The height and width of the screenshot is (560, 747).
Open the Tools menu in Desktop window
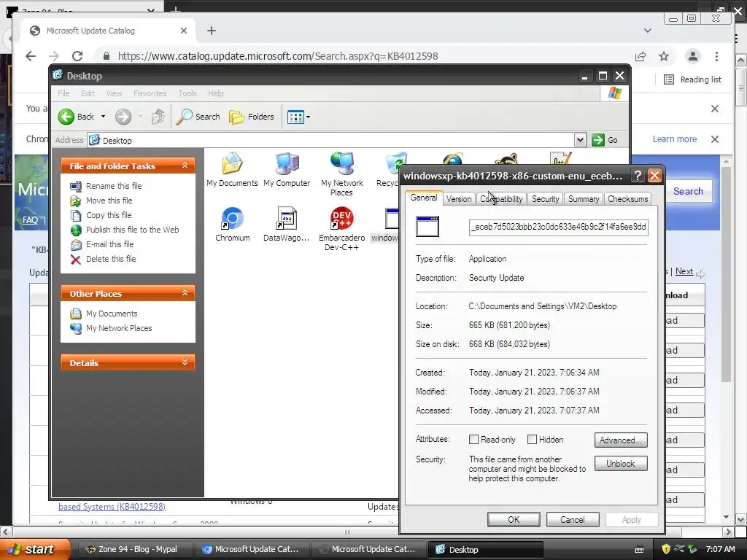(x=187, y=93)
